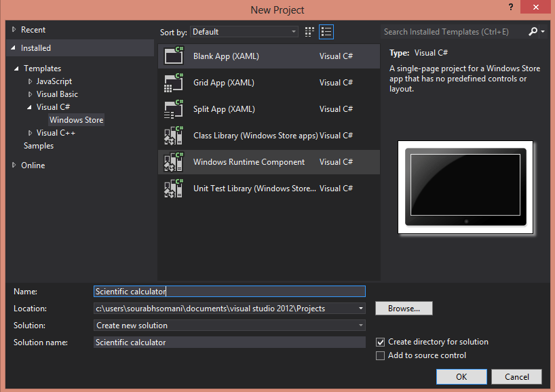The width and height of the screenshot is (555, 392).
Task: Select the Samples tree item
Action: coord(39,146)
